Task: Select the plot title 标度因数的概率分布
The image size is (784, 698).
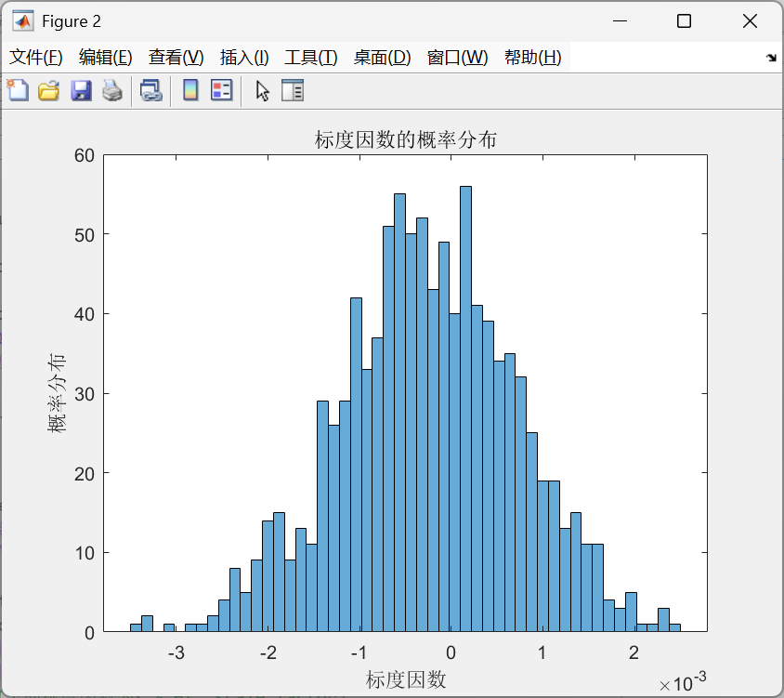Action: [406, 139]
